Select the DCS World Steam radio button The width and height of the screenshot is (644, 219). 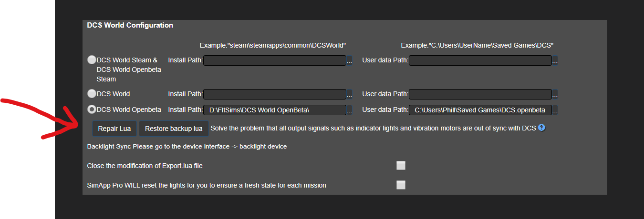(92, 60)
